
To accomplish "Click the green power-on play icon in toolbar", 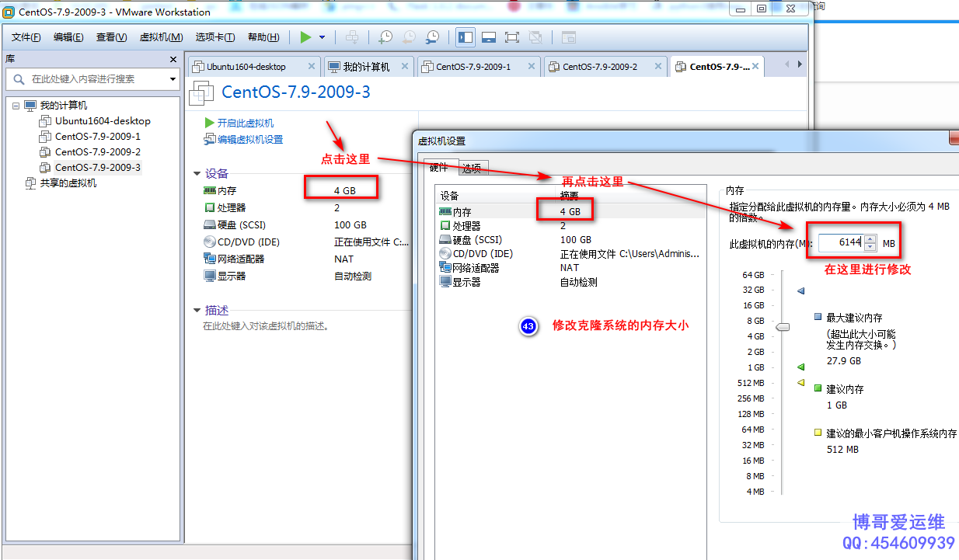I will [305, 37].
